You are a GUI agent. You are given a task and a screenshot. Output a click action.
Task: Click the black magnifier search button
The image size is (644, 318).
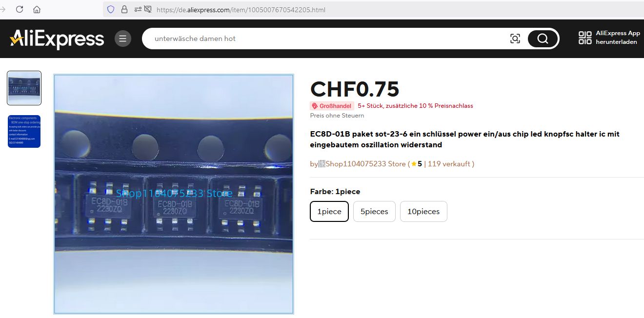pos(543,39)
